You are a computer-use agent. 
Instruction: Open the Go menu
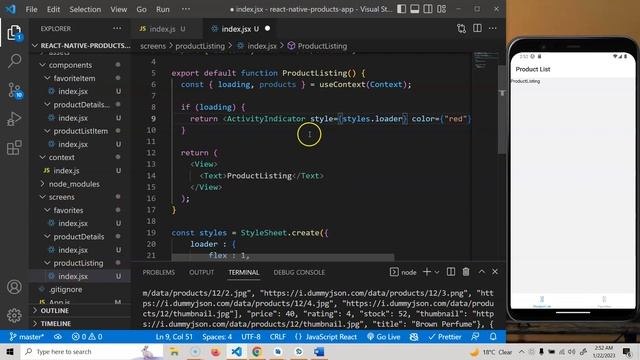[x=141, y=9]
